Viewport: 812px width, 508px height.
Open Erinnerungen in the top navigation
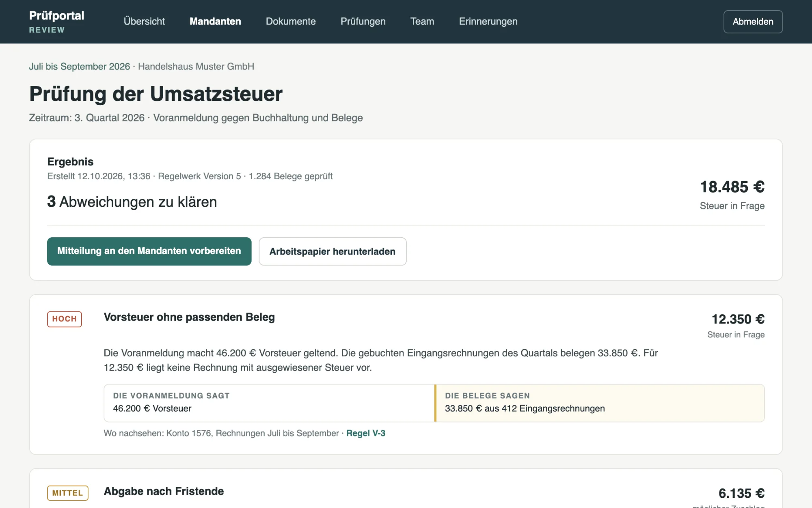[488, 22]
